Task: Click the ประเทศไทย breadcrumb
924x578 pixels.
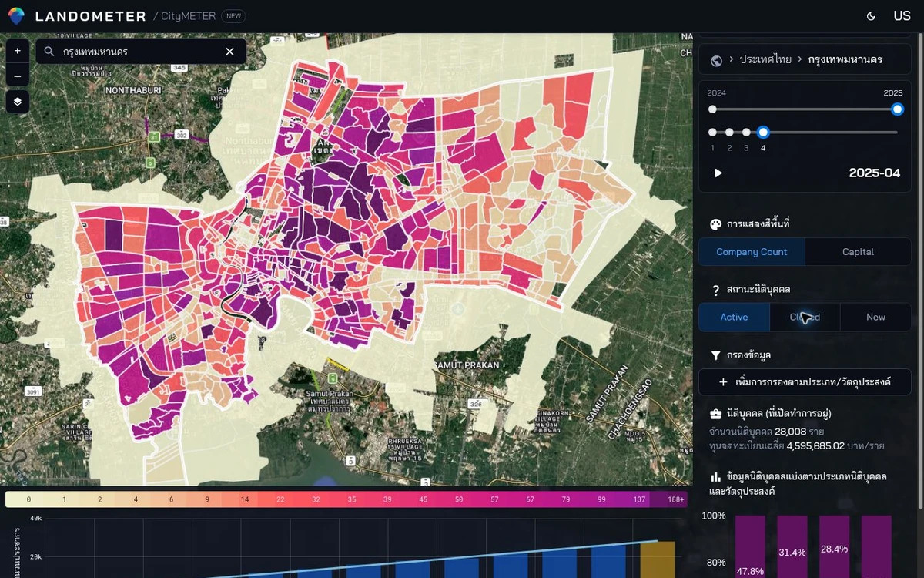Action: click(765, 60)
